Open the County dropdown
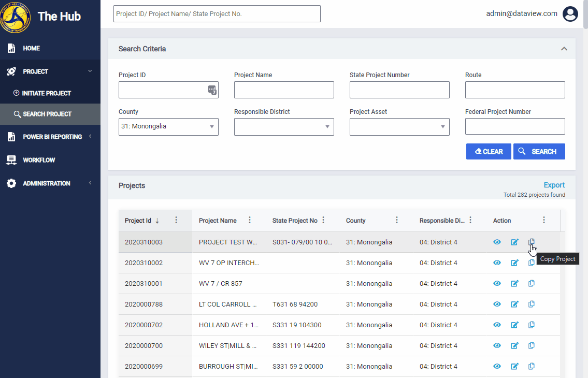The image size is (588, 378). 168,127
